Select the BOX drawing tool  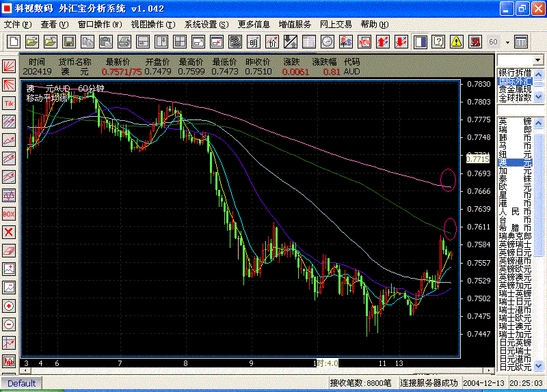pyautogui.click(x=9, y=214)
